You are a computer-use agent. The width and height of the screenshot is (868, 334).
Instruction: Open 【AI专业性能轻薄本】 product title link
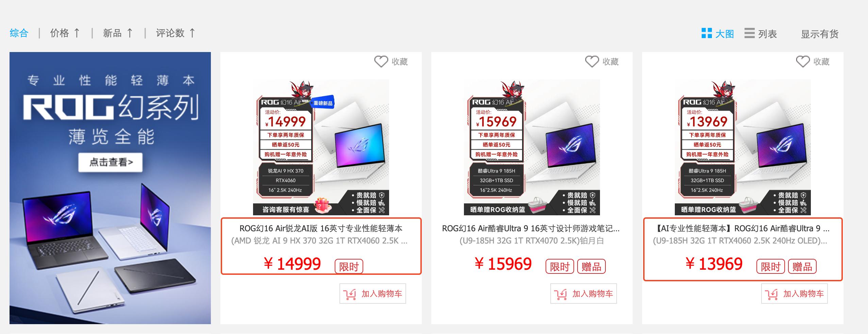point(742,228)
